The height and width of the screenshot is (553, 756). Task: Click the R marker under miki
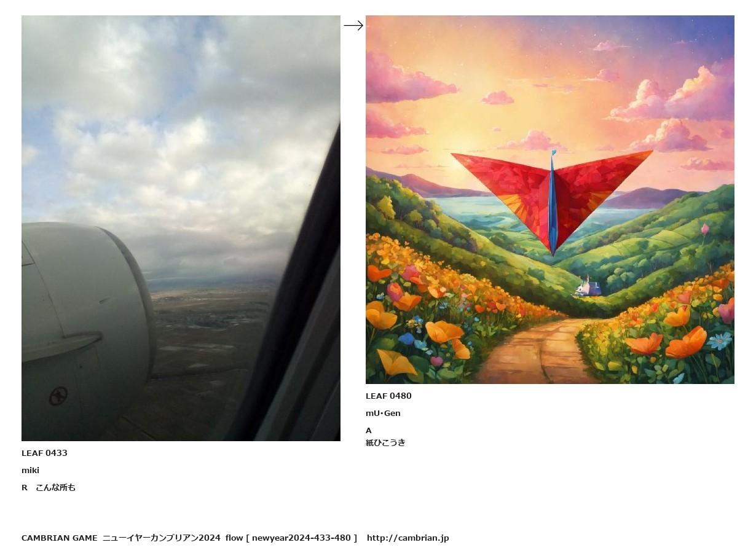tap(25, 487)
